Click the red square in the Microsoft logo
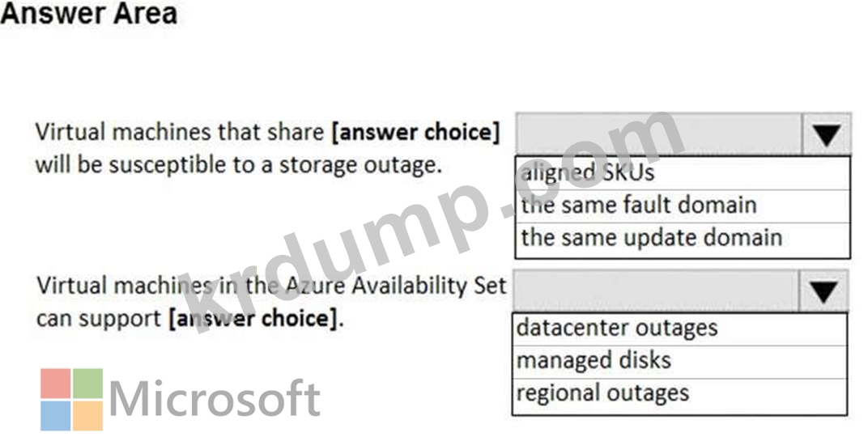The height and width of the screenshot is (437, 868). click(x=56, y=384)
